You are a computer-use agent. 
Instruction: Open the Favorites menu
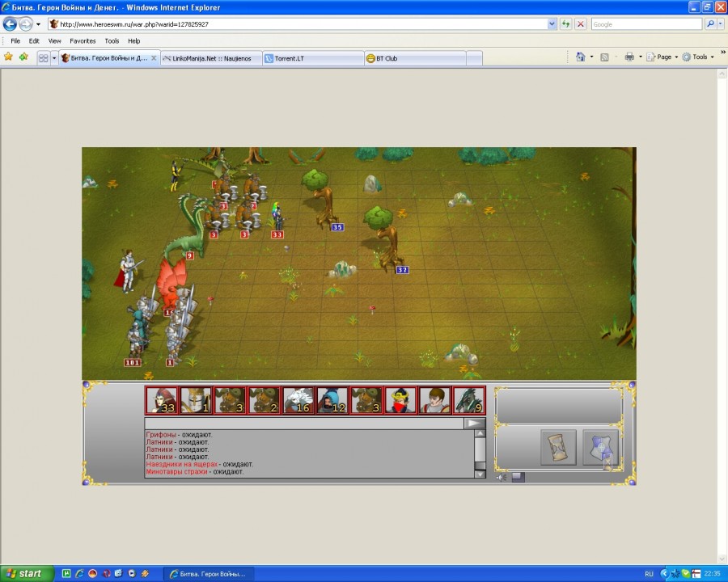click(83, 41)
